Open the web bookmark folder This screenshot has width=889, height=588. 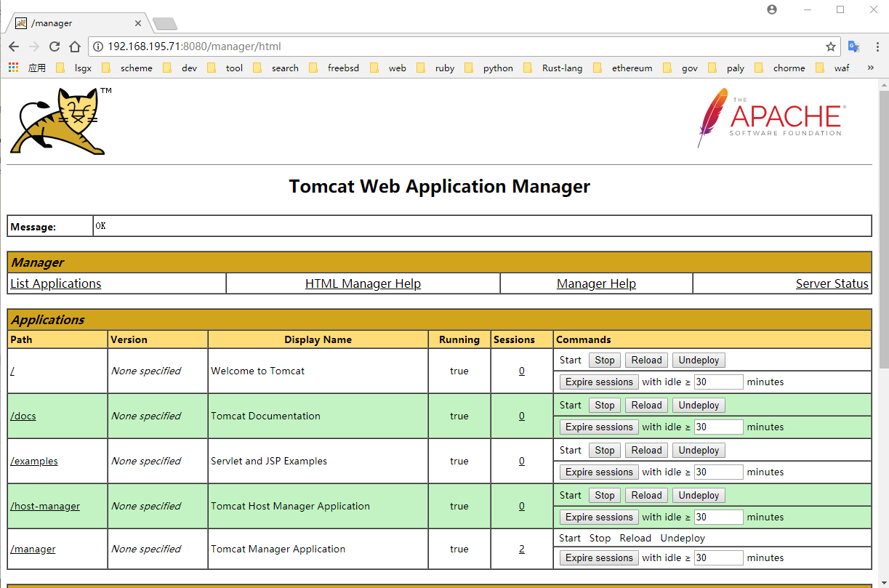click(389, 68)
